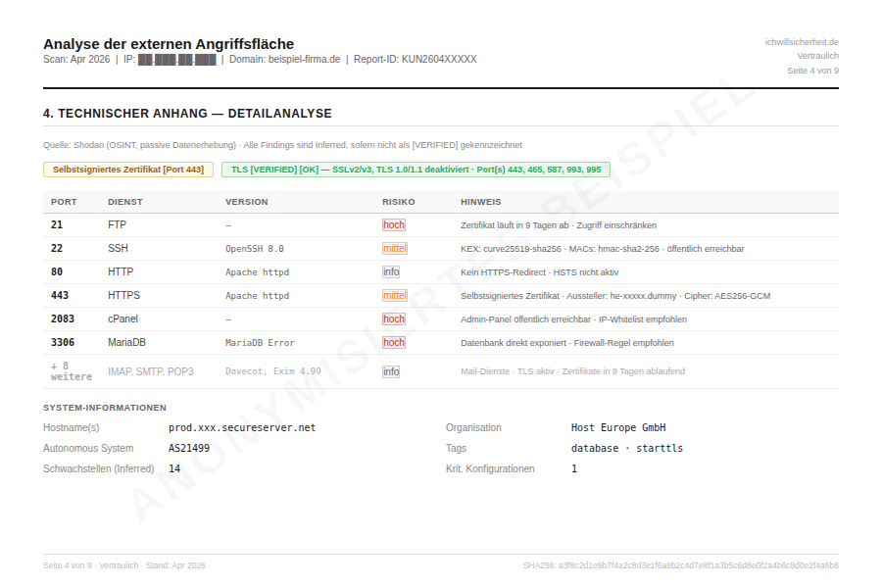This screenshot has height=588, width=882.
Task: Click the 'hoch' risk badge for FTP
Action: click(x=394, y=225)
